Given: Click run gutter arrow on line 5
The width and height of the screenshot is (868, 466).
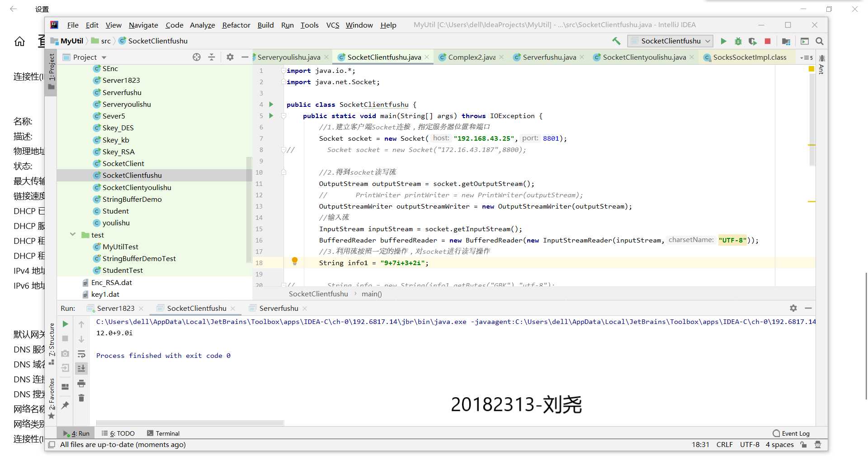Looking at the screenshot, I should click(271, 116).
